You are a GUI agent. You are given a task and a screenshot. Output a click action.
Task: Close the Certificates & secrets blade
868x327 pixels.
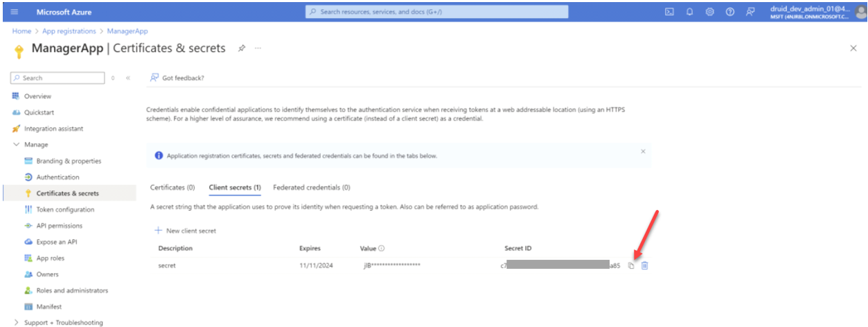pos(853,48)
